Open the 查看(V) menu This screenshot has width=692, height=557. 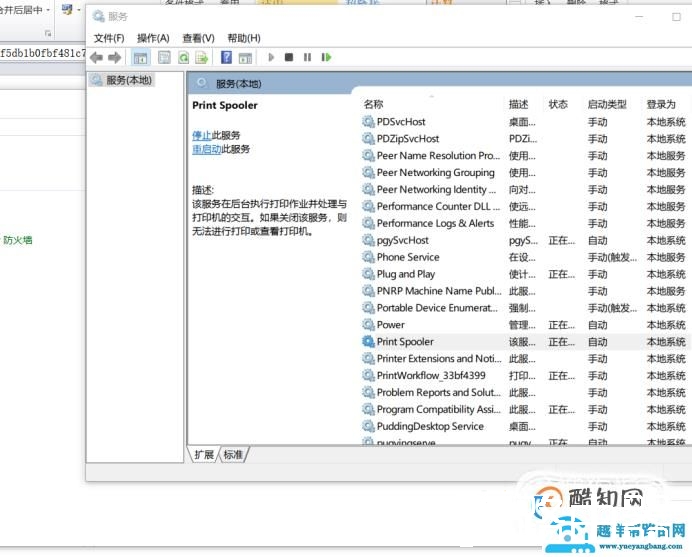coord(198,38)
